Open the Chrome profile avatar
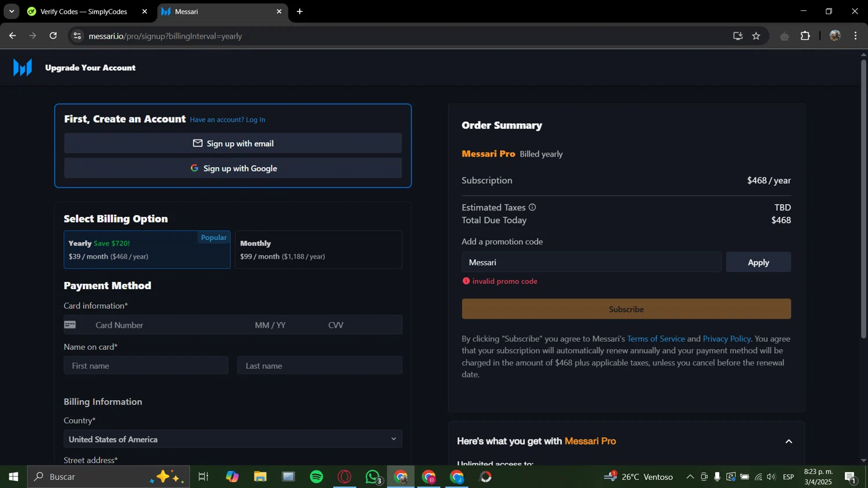The height and width of the screenshot is (488, 868). 834,36
